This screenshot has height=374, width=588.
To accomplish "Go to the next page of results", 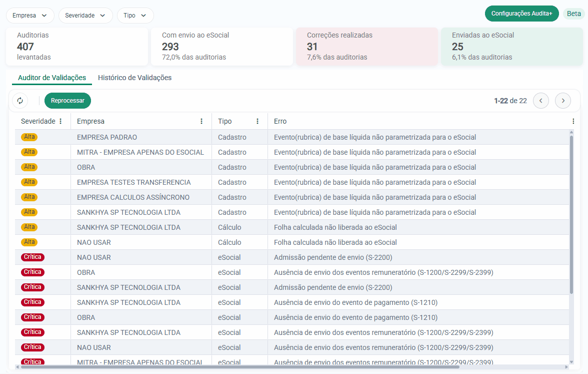I will tap(563, 101).
